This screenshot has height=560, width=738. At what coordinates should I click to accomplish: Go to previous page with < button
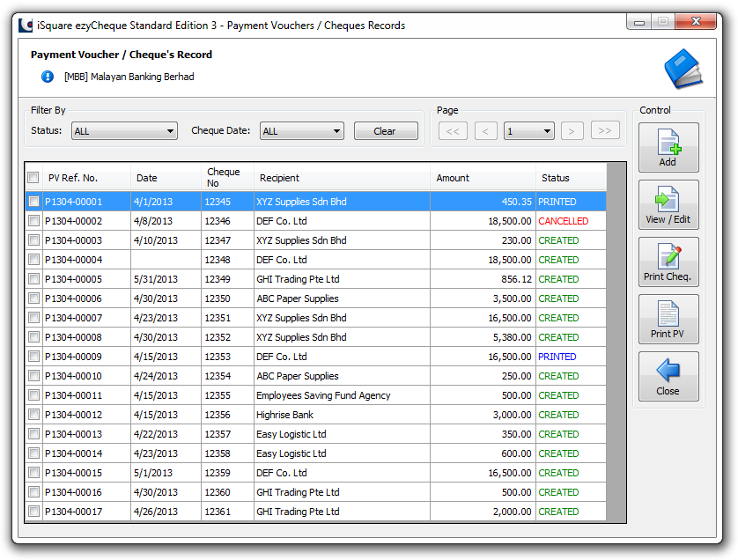(x=486, y=131)
